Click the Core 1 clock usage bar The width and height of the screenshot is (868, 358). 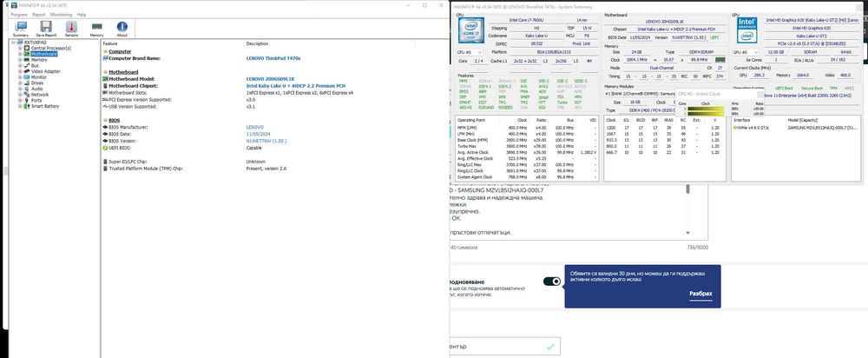tap(705, 112)
